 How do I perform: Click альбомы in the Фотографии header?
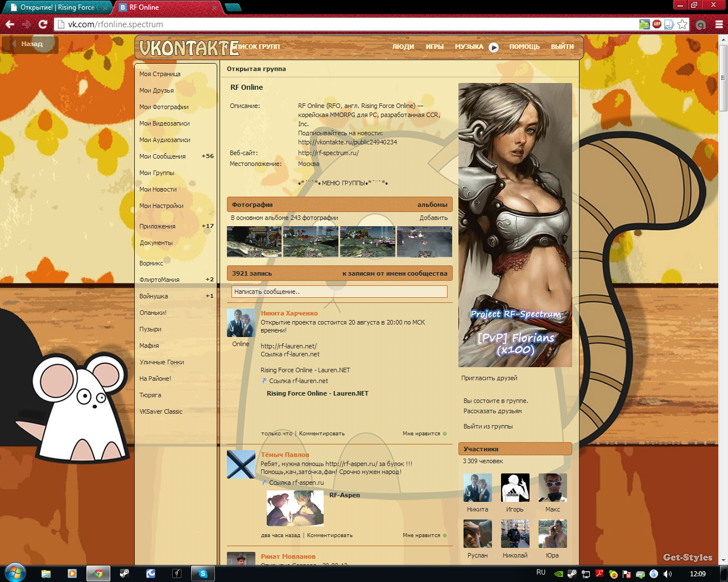pyautogui.click(x=432, y=205)
